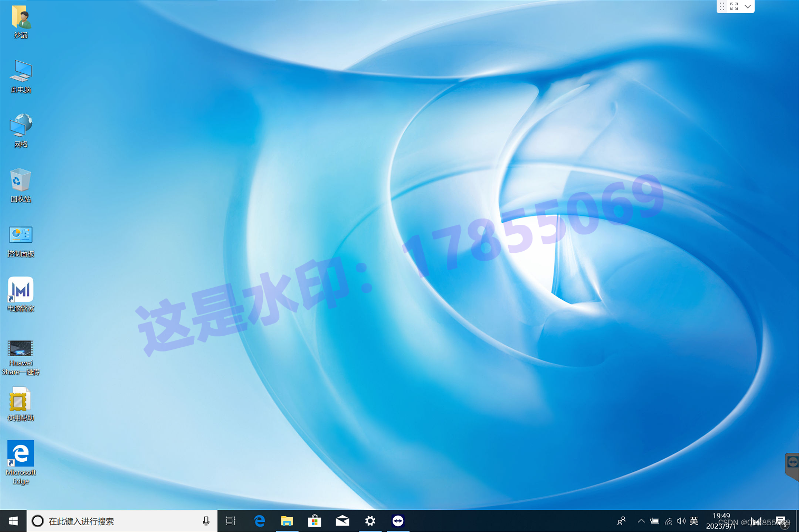
Task: Open the Wi-Fi network flyout
Action: (x=668, y=521)
